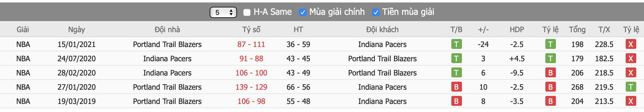Click the Ngày column header
The image size is (644, 112).
77,29
